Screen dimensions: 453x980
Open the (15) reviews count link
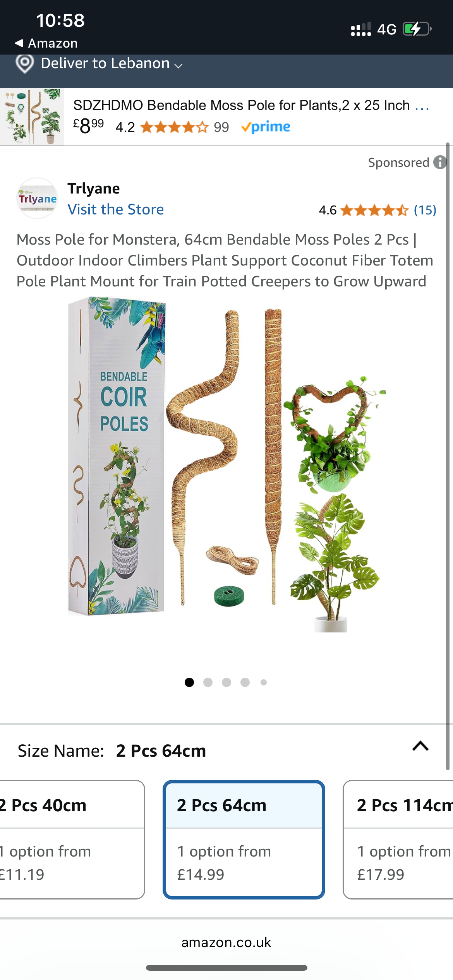click(425, 210)
